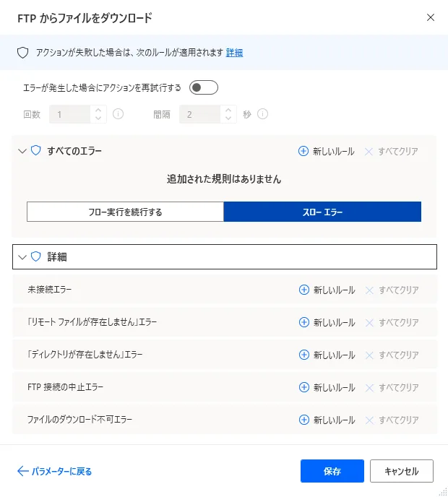This screenshot has width=448, height=497.
Task: Collapse the 詳細 section
Action: [22, 256]
